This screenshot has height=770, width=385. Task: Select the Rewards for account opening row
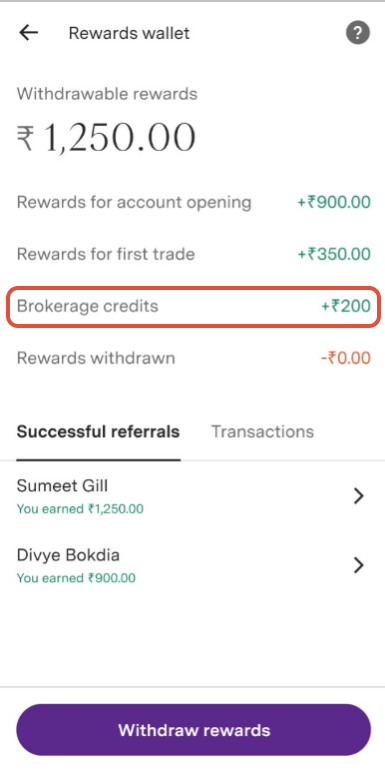[193, 202]
